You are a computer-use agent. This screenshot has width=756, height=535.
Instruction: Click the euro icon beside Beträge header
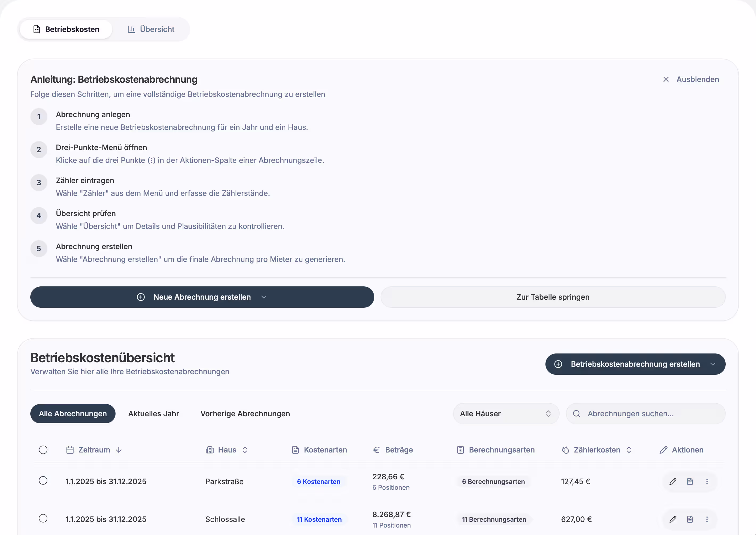(376, 450)
